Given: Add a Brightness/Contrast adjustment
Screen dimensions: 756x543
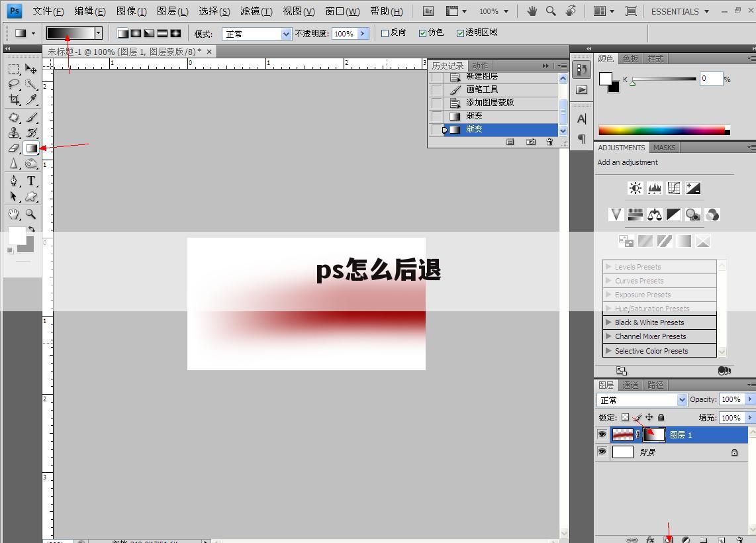Looking at the screenshot, I should (x=635, y=188).
